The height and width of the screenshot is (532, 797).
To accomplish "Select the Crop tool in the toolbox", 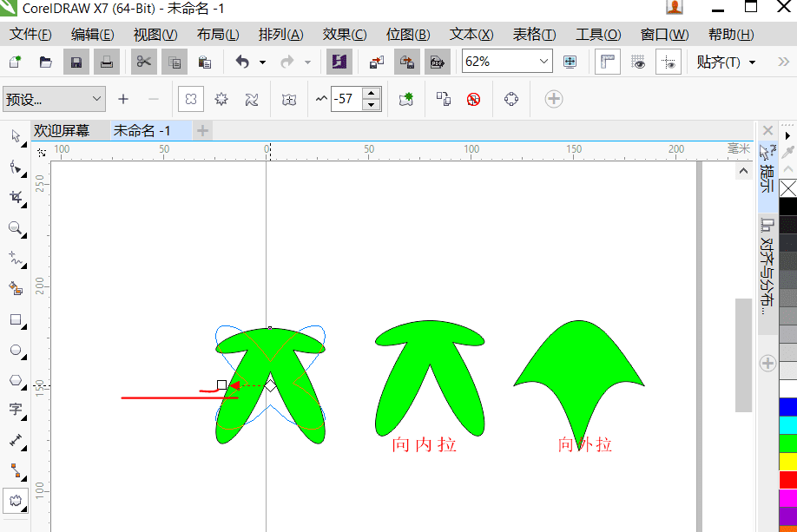I will click(x=16, y=197).
